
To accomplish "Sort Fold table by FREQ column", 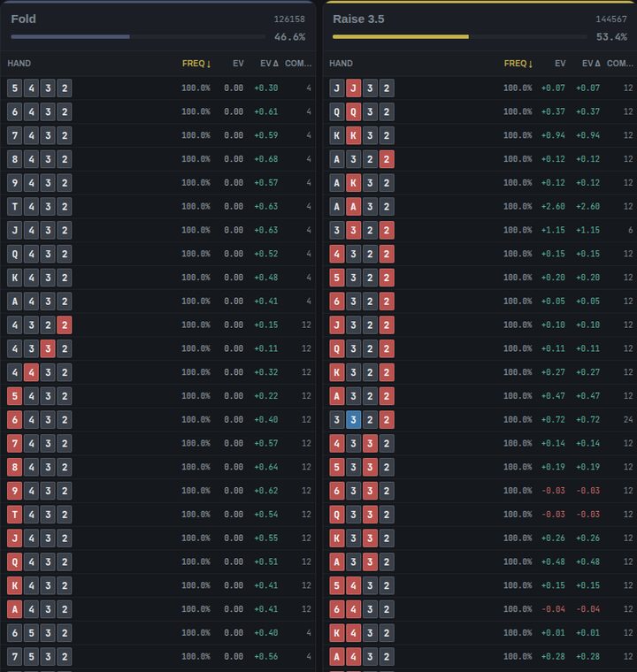I will tap(196, 64).
